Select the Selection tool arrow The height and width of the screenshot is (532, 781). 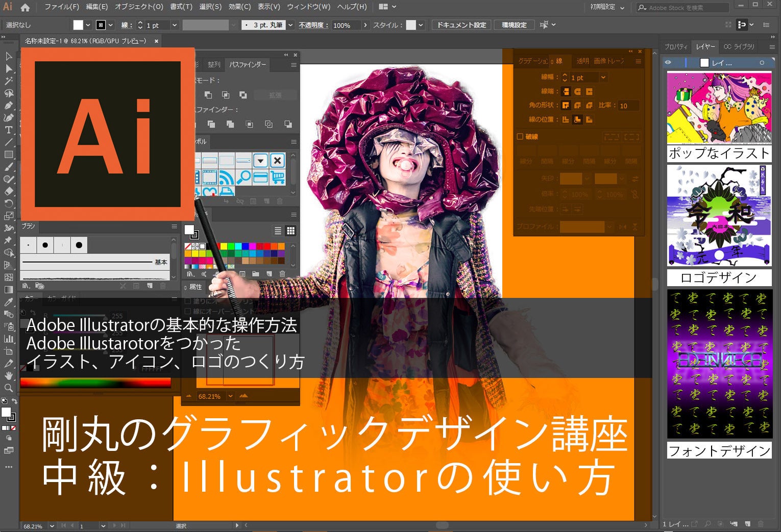pyautogui.click(x=9, y=56)
